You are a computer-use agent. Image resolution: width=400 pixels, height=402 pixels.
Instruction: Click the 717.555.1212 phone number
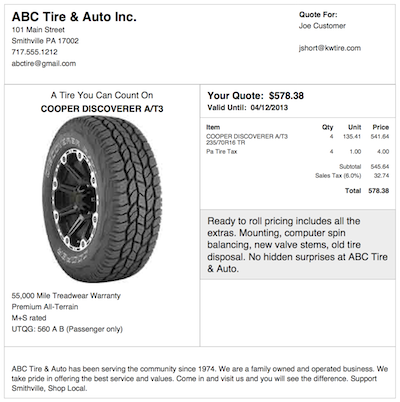(x=34, y=52)
